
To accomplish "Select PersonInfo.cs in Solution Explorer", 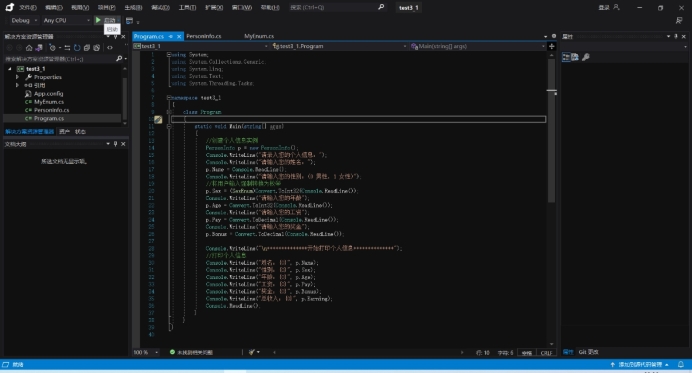I will click(51, 110).
